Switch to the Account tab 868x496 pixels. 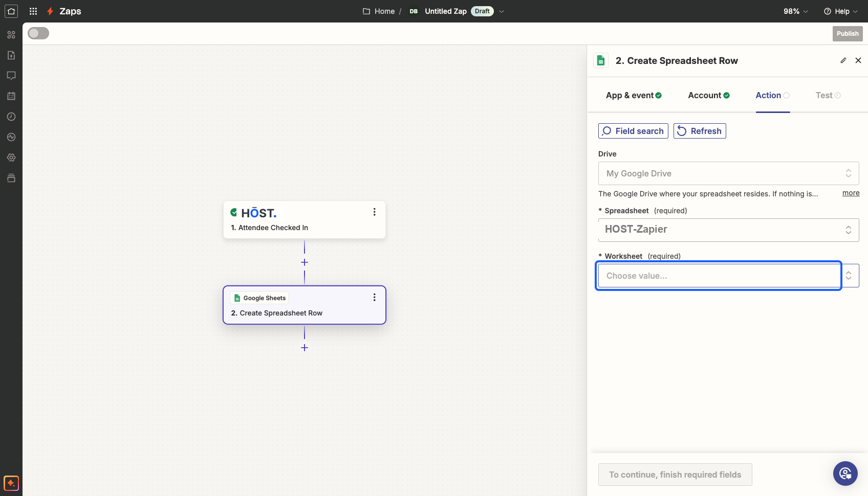[709, 95]
